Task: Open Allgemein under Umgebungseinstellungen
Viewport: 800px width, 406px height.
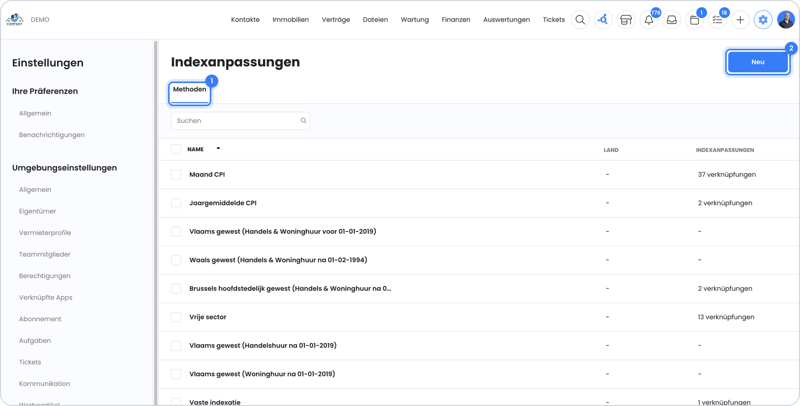Action: coord(35,190)
